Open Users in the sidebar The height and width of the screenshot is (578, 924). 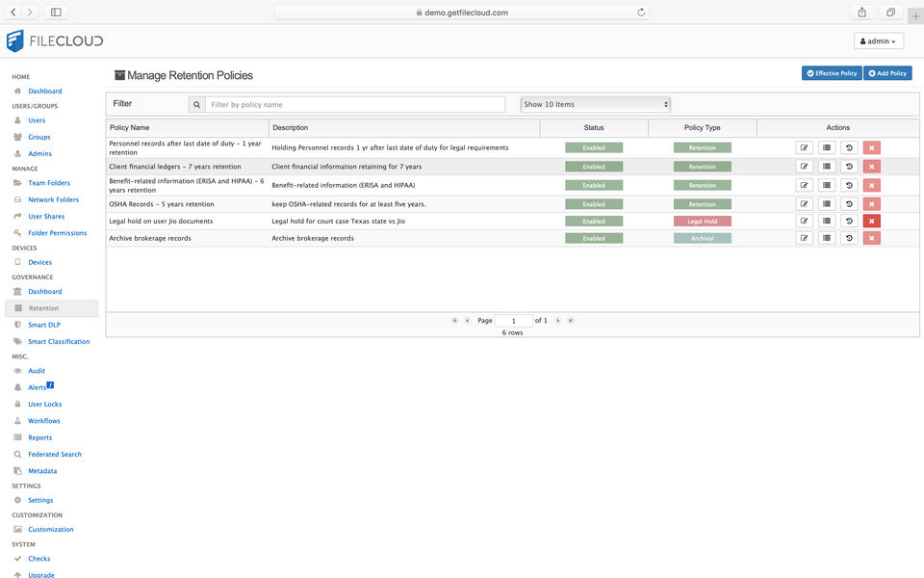pyautogui.click(x=37, y=120)
